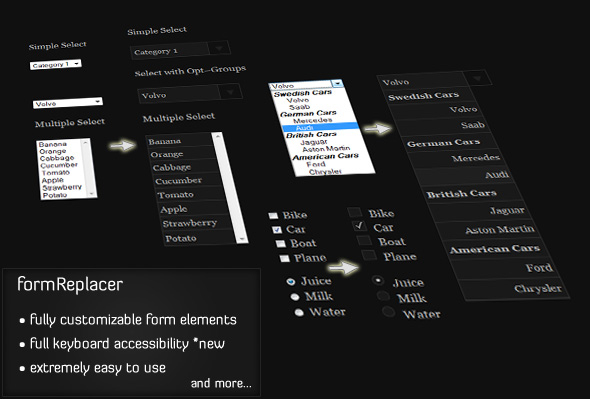Select the dark styled Juice radio button
Image resolution: width=590 pixels, height=399 pixels.
click(378, 280)
